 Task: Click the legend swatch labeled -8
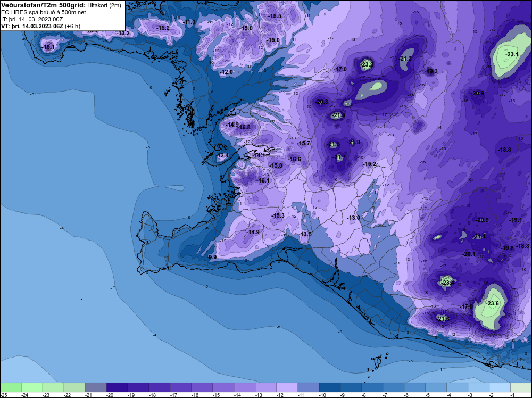[x=372, y=387]
